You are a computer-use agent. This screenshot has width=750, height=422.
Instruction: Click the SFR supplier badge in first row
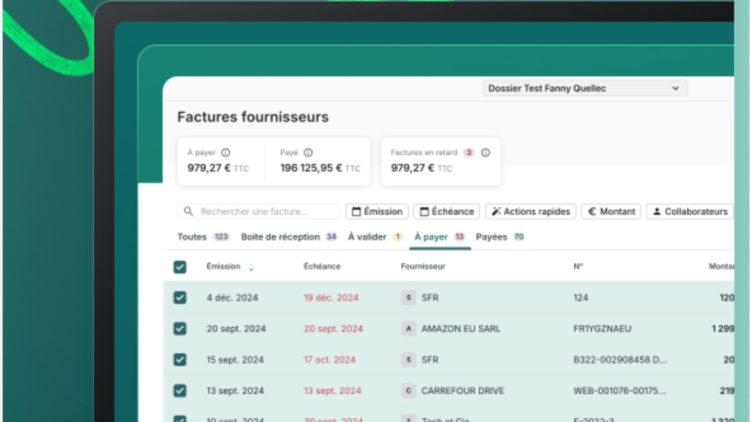click(x=408, y=297)
